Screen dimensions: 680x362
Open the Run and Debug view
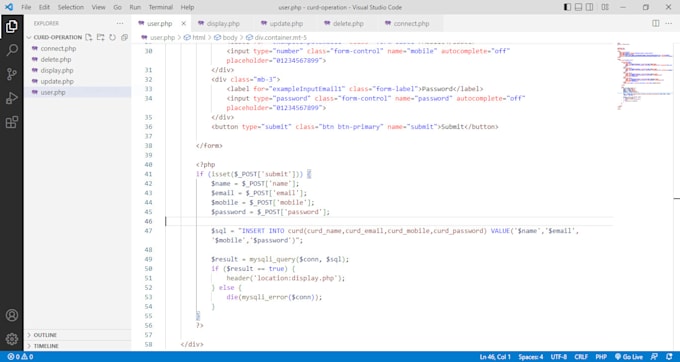click(x=12, y=98)
